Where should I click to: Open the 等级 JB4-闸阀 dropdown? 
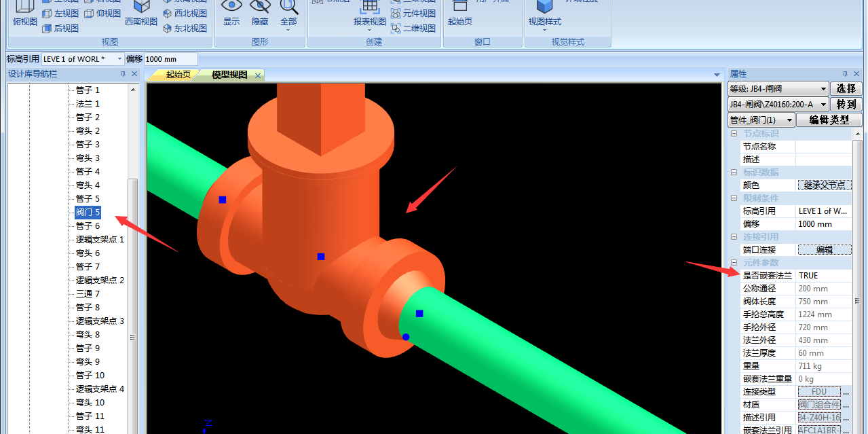pos(823,89)
